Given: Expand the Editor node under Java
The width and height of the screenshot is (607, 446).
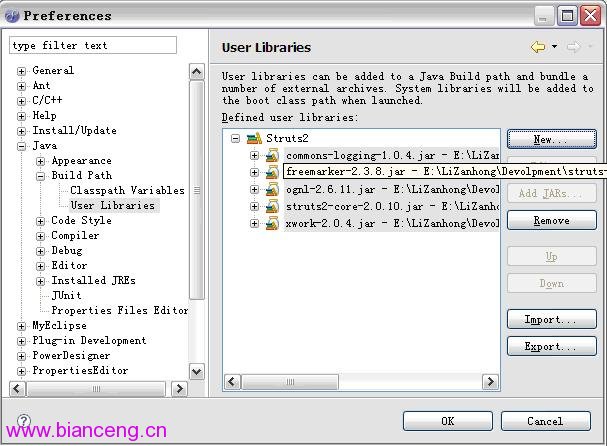Looking at the screenshot, I should pos(40,266).
